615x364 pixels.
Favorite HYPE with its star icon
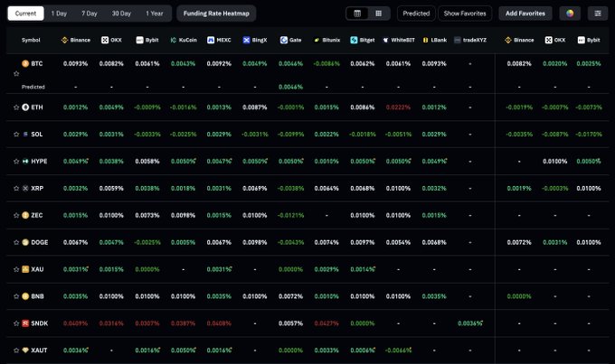tap(16, 162)
